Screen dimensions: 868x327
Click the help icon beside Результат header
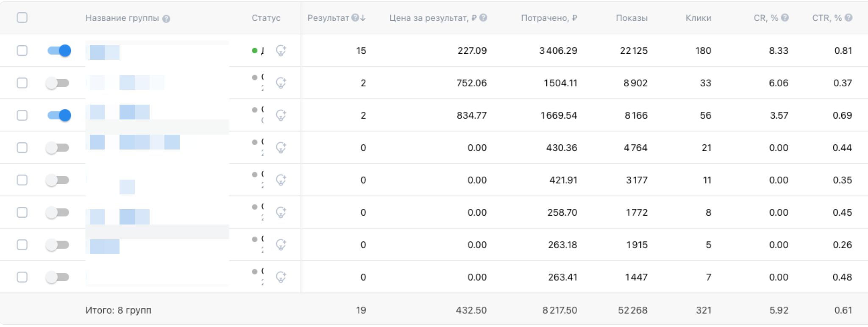355,18
